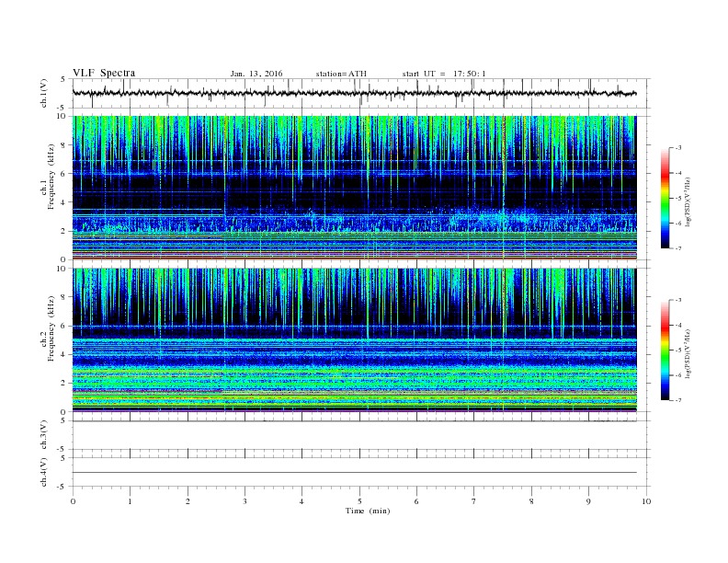The height and width of the screenshot is (563, 728).
Task: Click the ch.1 spectrogram panel
Action: pos(354,188)
